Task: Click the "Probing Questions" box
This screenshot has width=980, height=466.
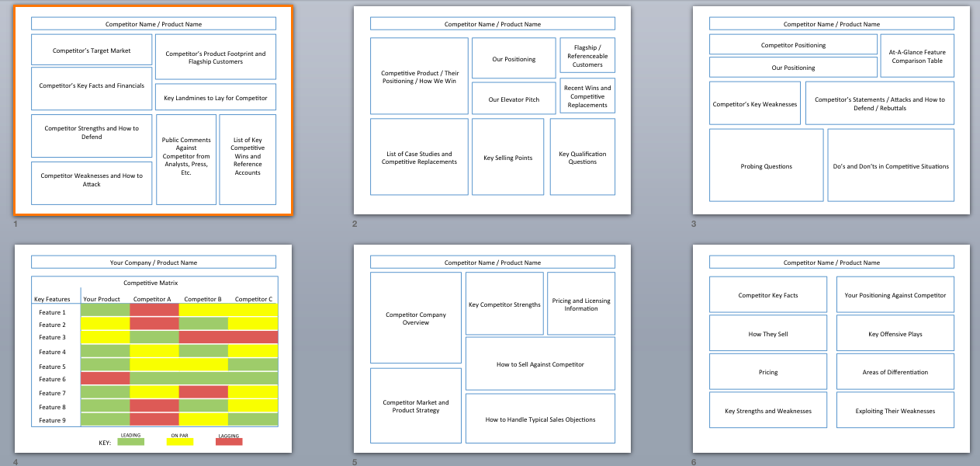Action: (767, 166)
